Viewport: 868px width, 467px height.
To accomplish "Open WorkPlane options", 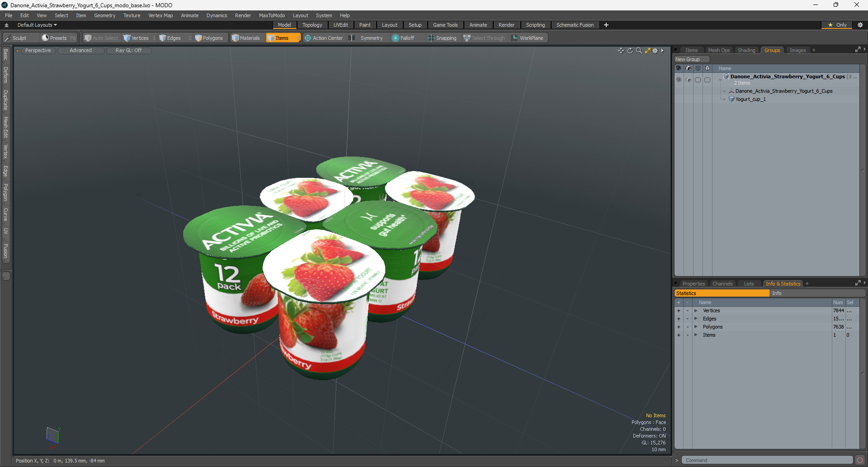I will point(528,38).
